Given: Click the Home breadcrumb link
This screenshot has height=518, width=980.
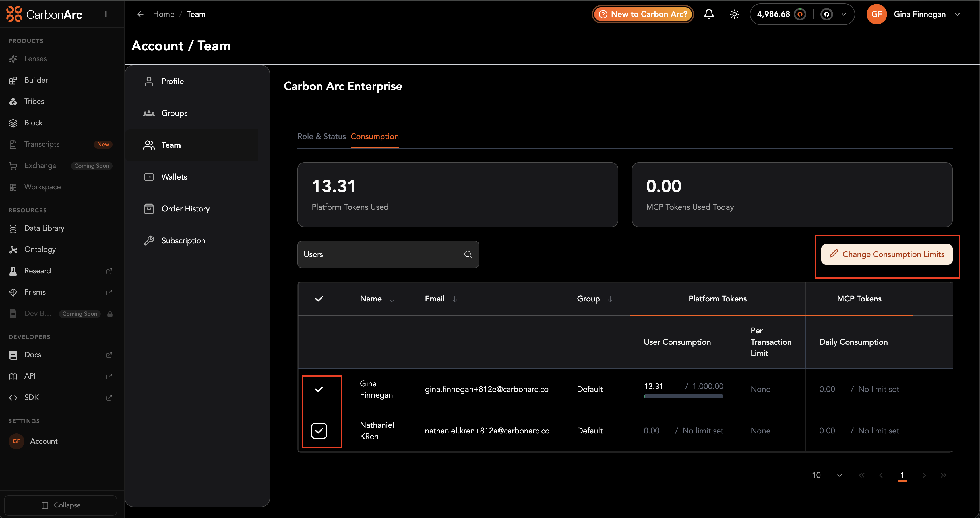Looking at the screenshot, I should [164, 14].
